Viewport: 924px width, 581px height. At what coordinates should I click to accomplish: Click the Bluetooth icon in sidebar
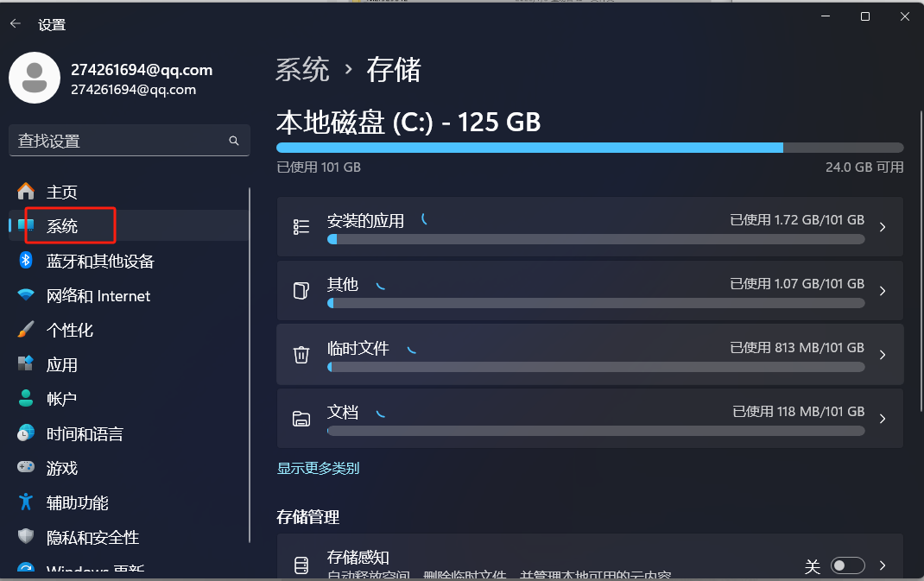click(x=26, y=260)
